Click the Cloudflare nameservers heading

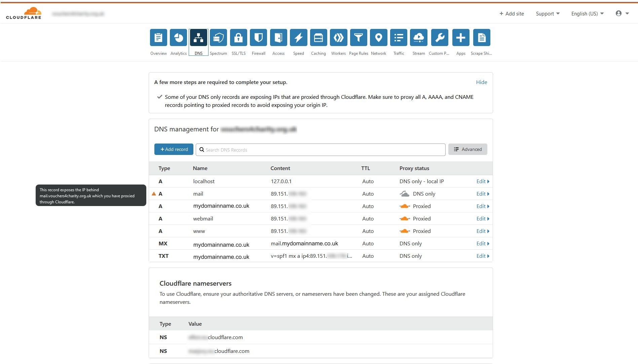pyautogui.click(x=195, y=283)
